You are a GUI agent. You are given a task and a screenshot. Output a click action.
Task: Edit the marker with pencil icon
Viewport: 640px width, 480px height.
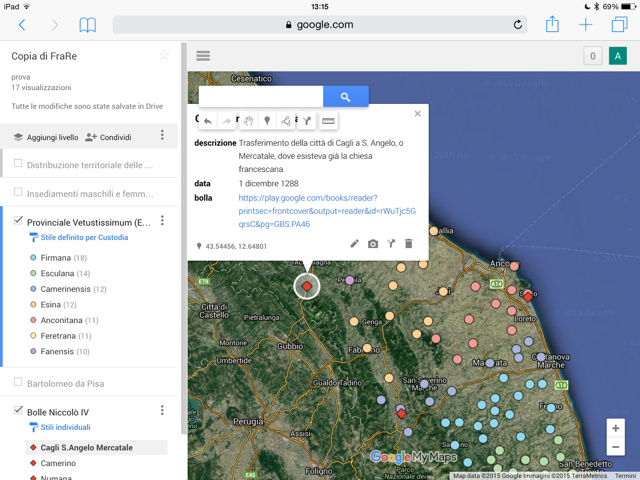click(x=354, y=244)
